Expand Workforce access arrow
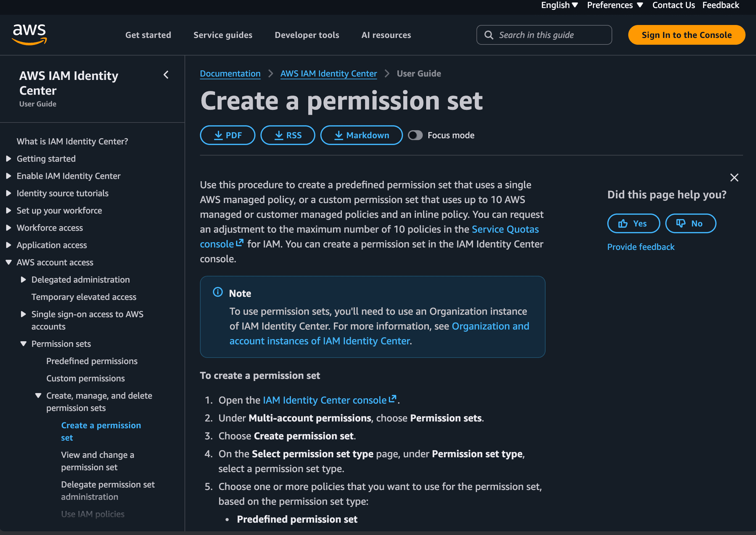The image size is (756, 535). click(x=9, y=228)
